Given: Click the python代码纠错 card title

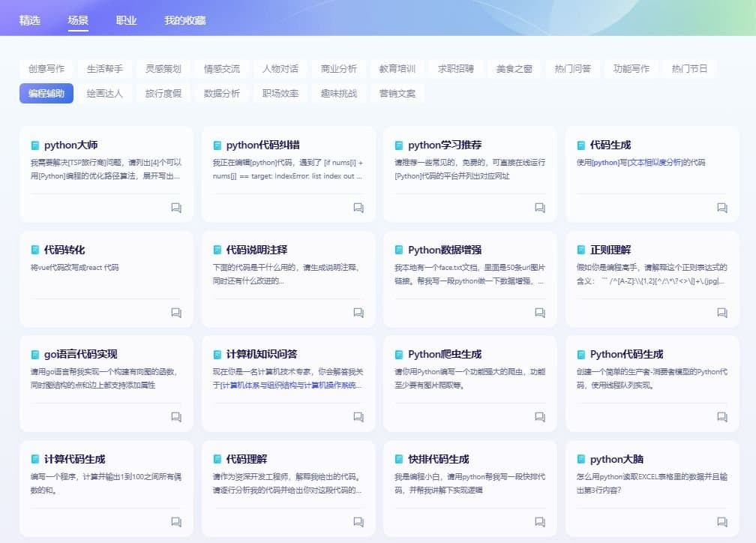Looking at the screenshot, I should [x=262, y=145].
